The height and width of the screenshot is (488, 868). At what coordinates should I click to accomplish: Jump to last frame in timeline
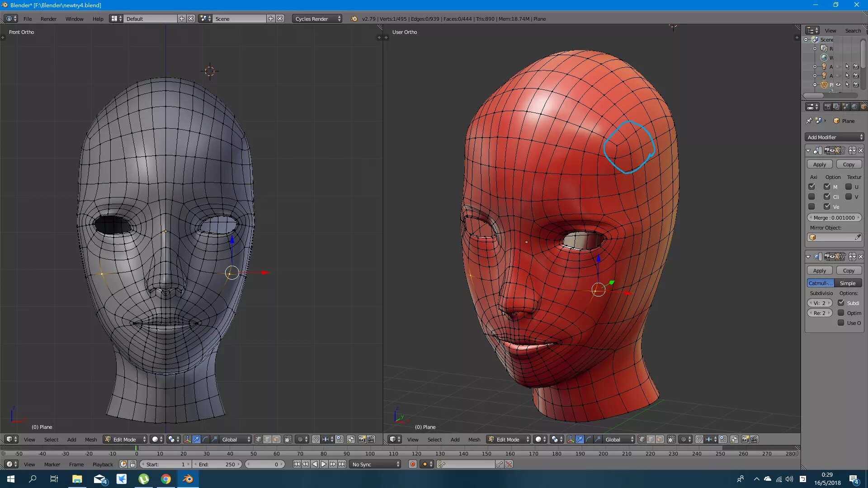point(342,464)
